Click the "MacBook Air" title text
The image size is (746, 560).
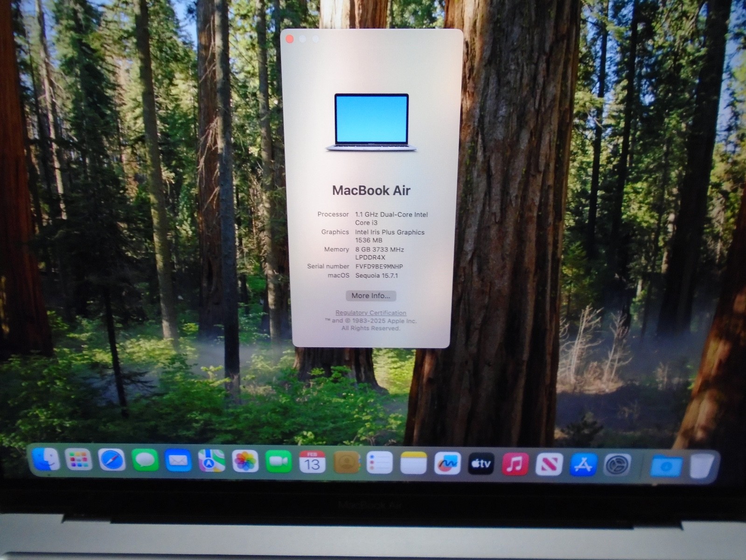click(371, 190)
